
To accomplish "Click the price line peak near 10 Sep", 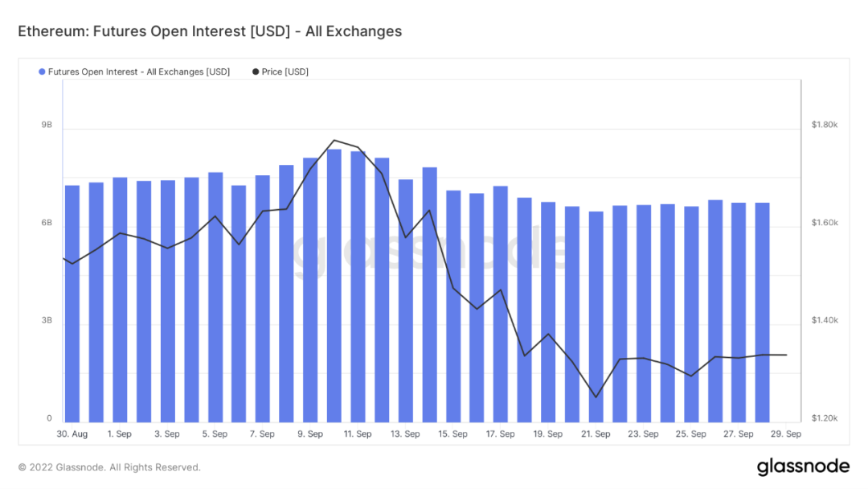I will [334, 140].
